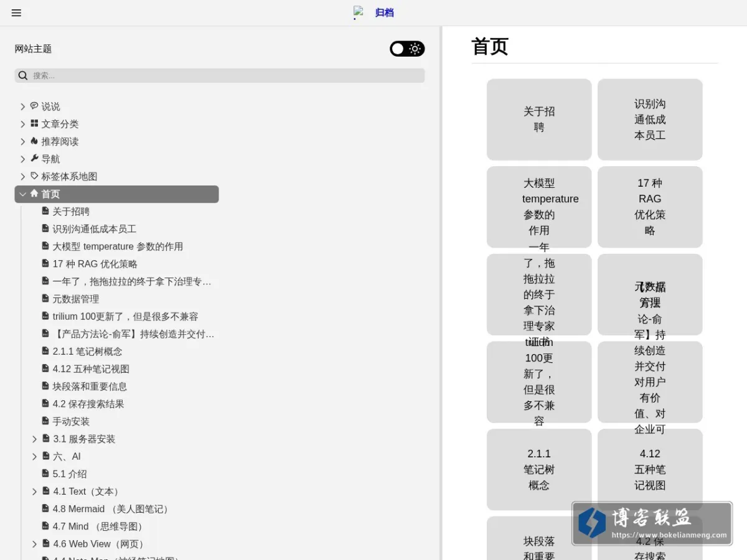Open the 一年了，拖拖拉拉的终于拿下治理专家 card
This screenshot has width=747, height=560.
539,294
